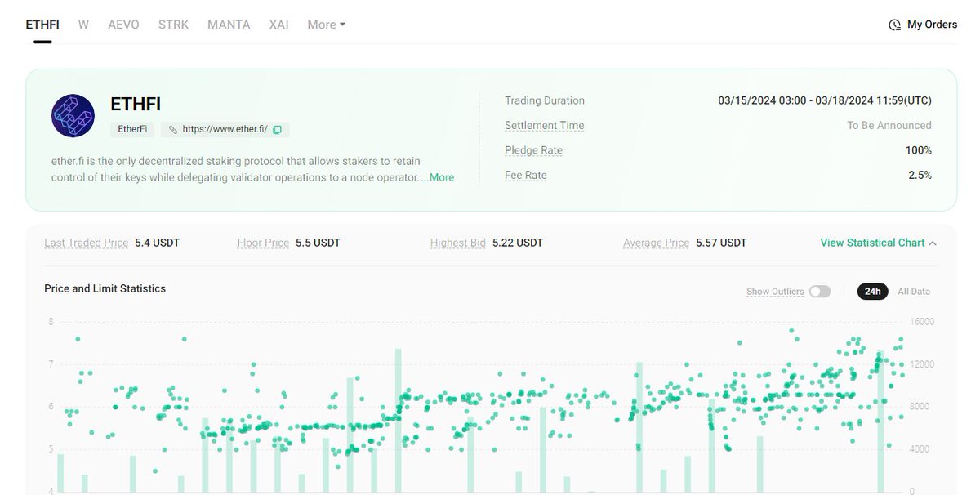Viewport: 980px width, 495px height.
Task: Switch to the AEVO tab
Action: tap(124, 25)
